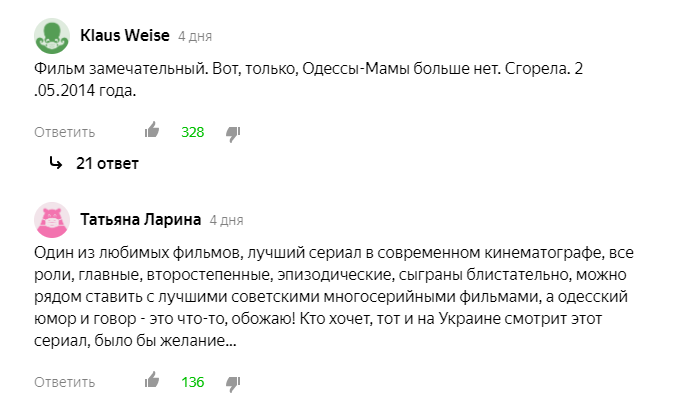
Task: Reply to Татьяна Ларина via Ответить
Action: (x=64, y=382)
